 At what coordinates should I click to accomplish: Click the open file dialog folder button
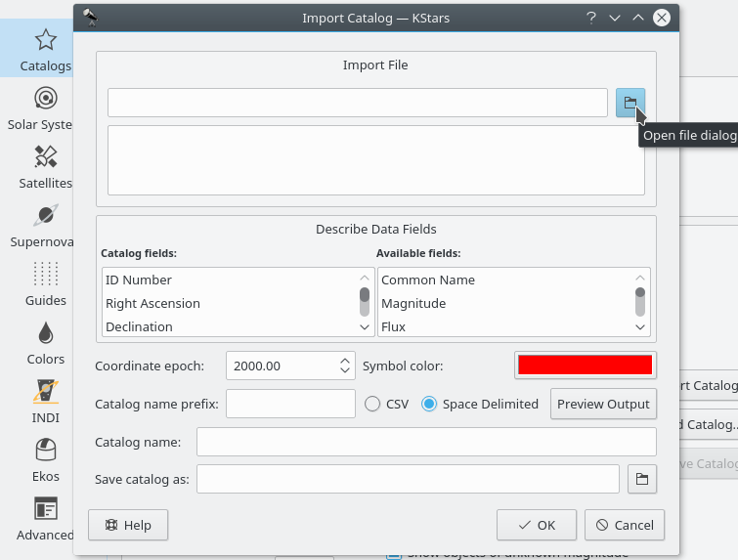630,103
